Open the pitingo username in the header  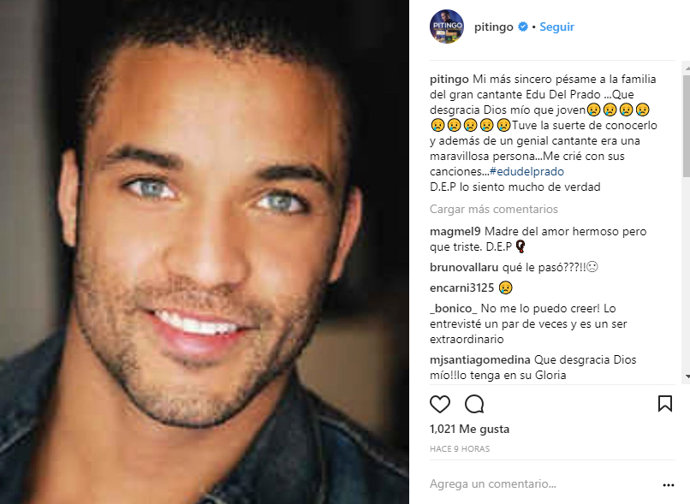(493, 27)
